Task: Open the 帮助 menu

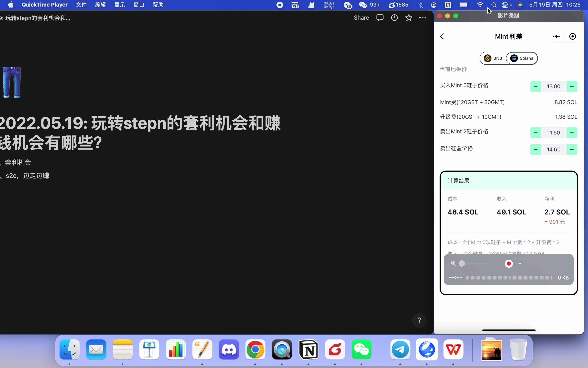Action: point(158,5)
